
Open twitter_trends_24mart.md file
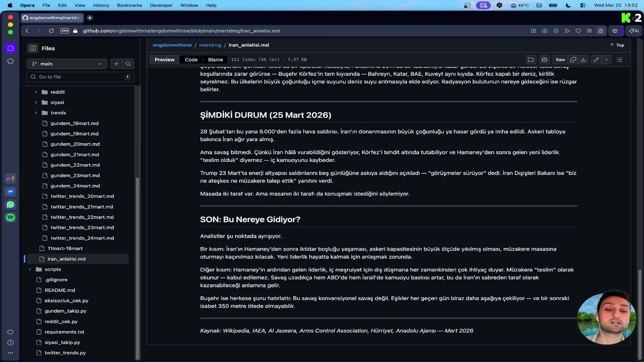pyautogui.click(x=82, y=238)
